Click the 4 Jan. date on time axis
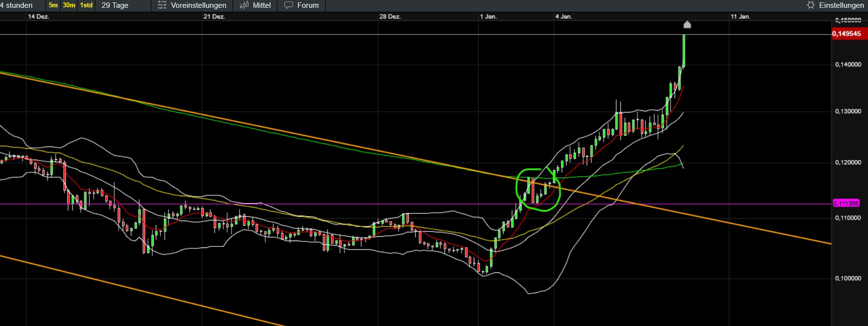868x326 pixels. pos(563,17)
